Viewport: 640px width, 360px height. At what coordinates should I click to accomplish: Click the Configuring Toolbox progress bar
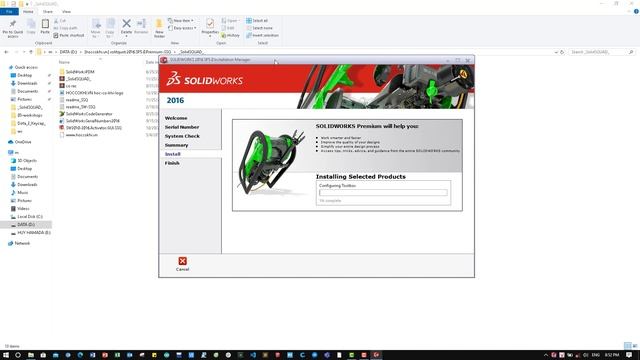383,193
